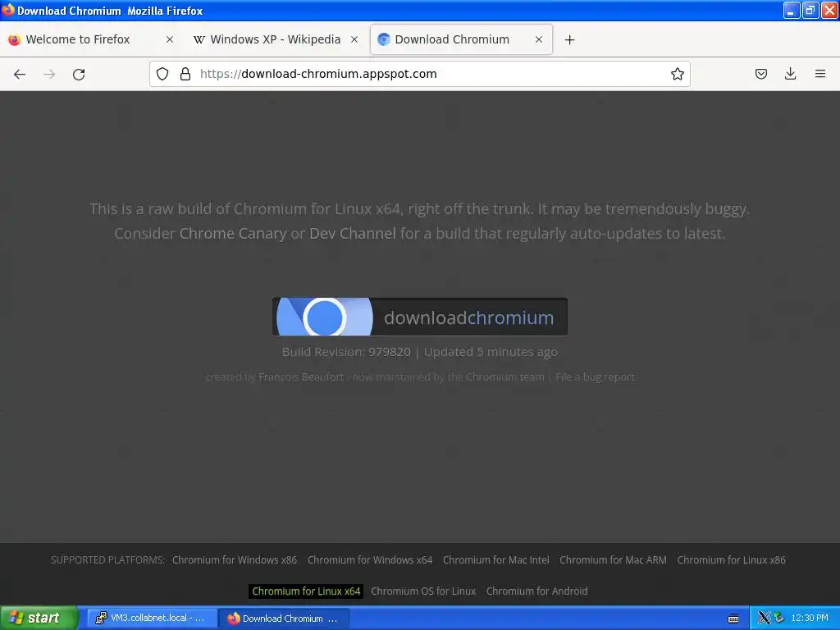The height and width of the screenshot is (630, 840).
Task: Select Chromium for Mac Intel
Action: point(496,559)
